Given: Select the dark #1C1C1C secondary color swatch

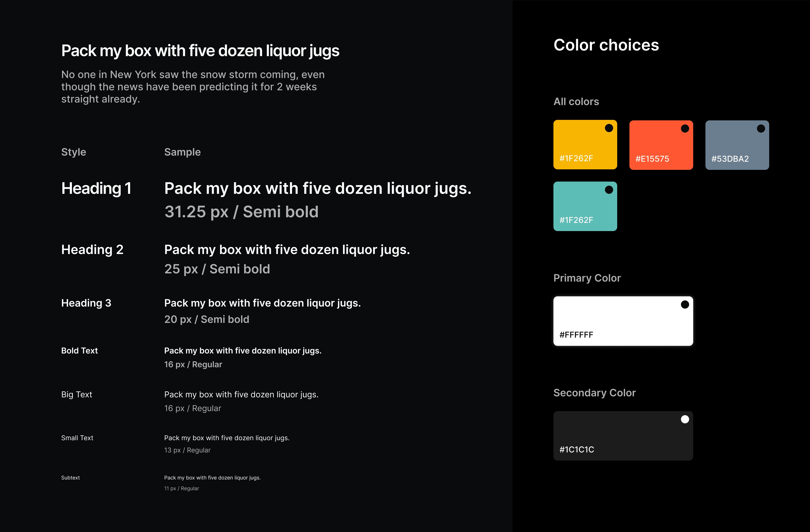Looking at the screenshot, I should (x=623, y=436).
